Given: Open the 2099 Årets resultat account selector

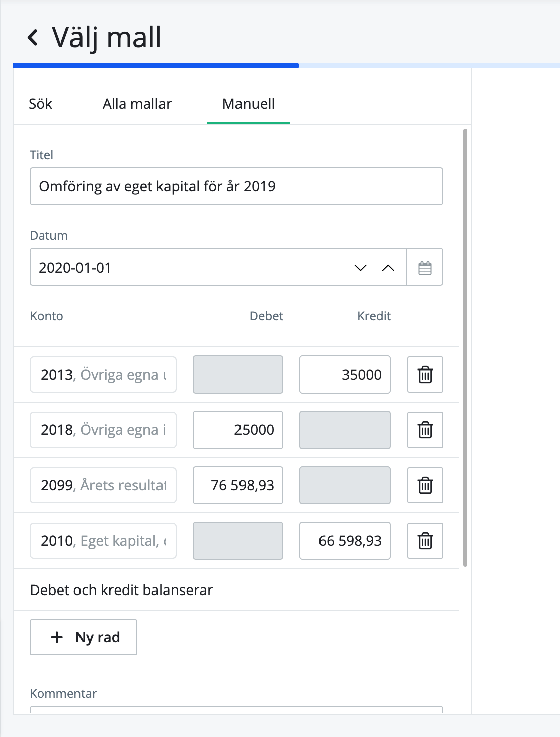Looking at the screenshot, I should click(103, 485).
